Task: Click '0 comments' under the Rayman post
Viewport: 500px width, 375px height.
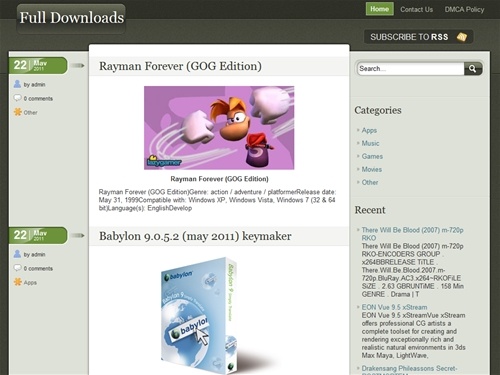Action: (38, 99)
